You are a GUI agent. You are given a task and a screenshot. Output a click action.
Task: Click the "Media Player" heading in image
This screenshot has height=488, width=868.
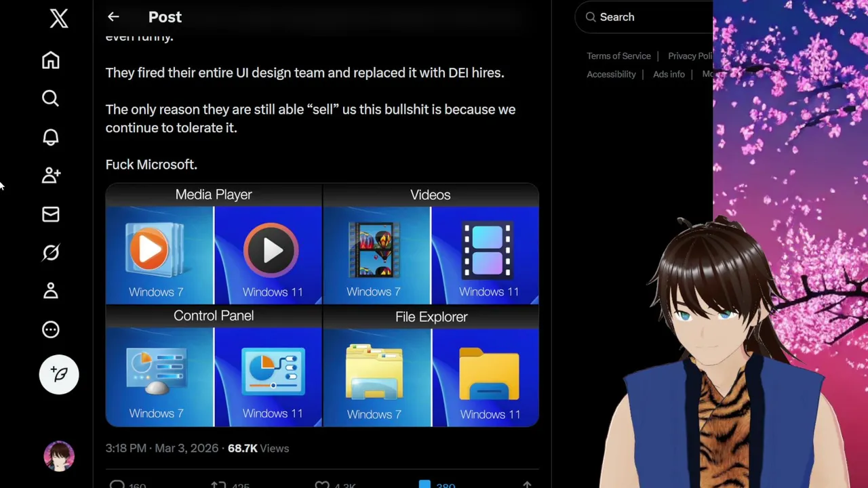[214, 195]
